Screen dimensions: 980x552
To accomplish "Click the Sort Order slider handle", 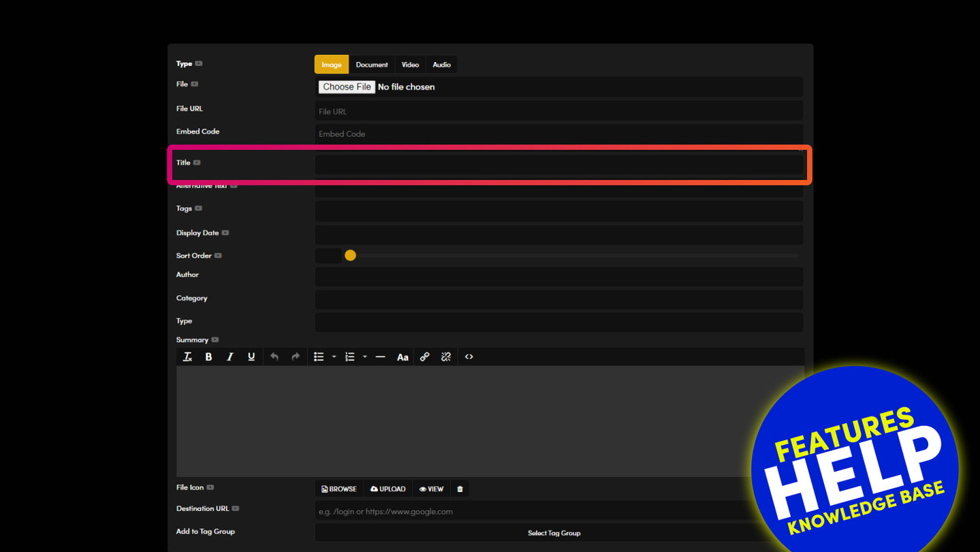I will pos(350,256).
